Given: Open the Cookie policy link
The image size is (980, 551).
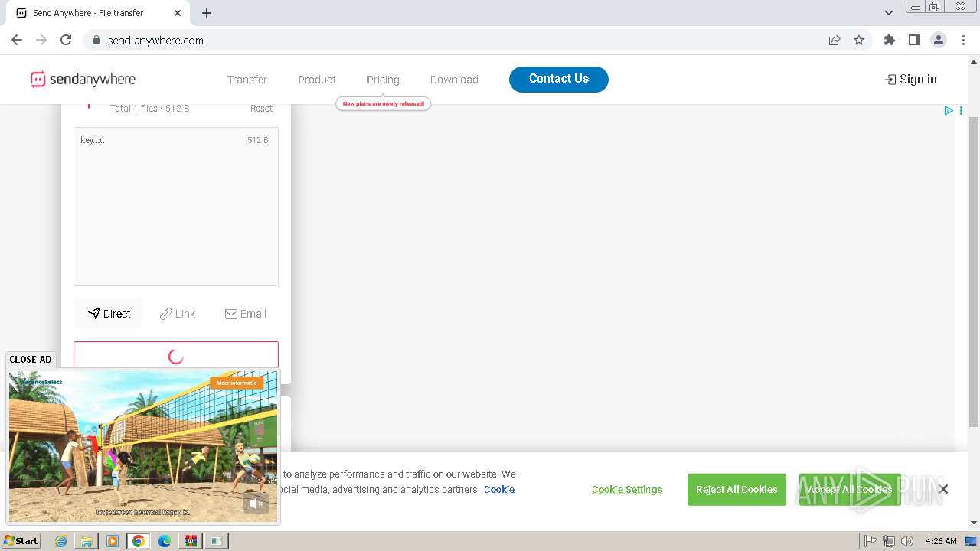Looking at the screenshot, I should [x=499, y=490].
